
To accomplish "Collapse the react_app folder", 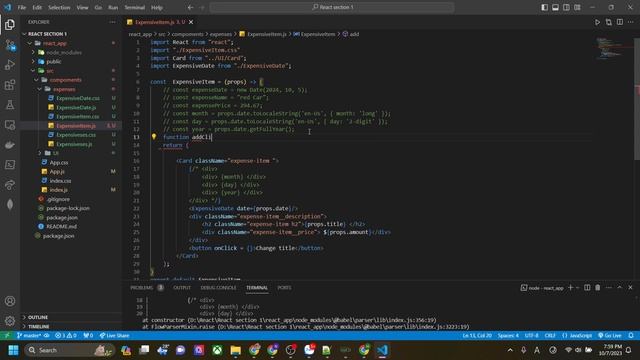I will [x=30, y=43].
